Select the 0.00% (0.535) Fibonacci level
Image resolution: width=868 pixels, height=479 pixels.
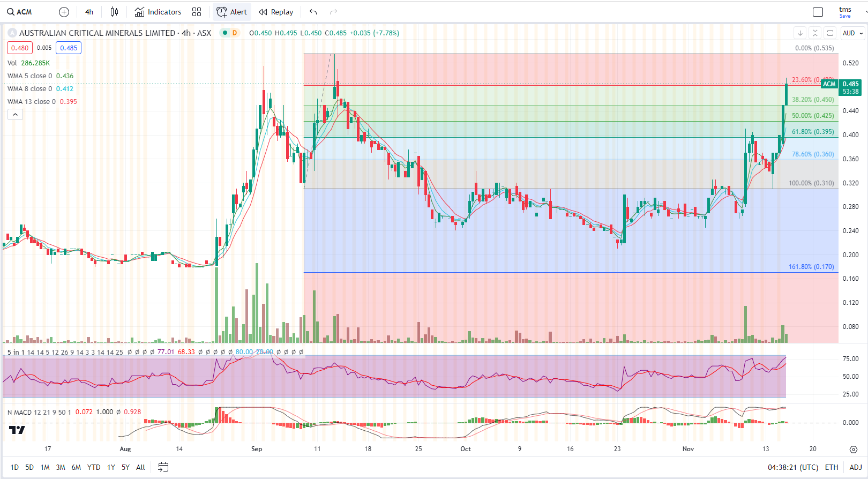[814, 48]
